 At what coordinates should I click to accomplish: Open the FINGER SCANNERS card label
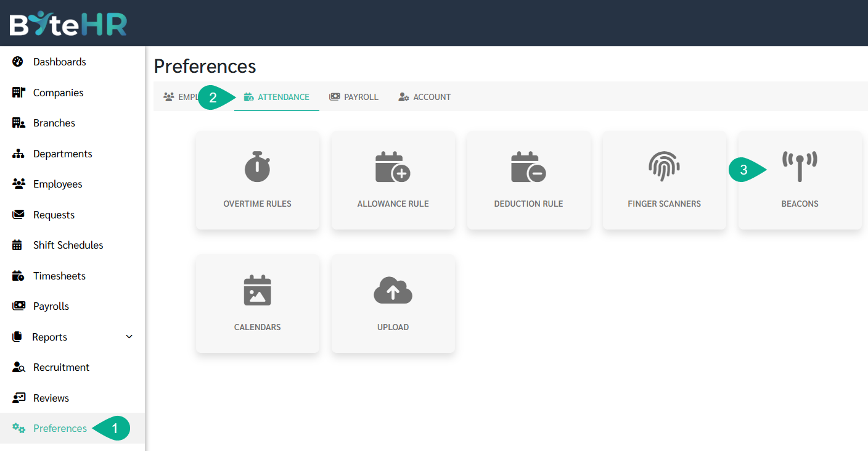coord(664,204)
